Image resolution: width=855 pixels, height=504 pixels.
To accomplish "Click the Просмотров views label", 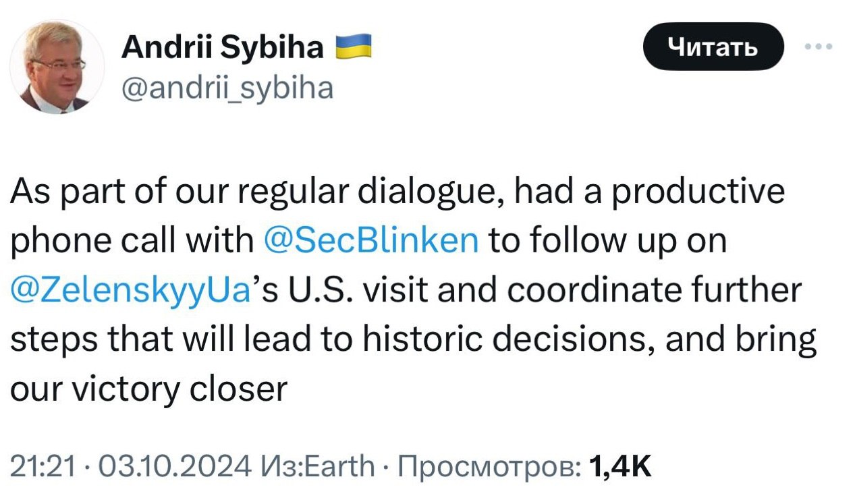I will tap(489, 465).
